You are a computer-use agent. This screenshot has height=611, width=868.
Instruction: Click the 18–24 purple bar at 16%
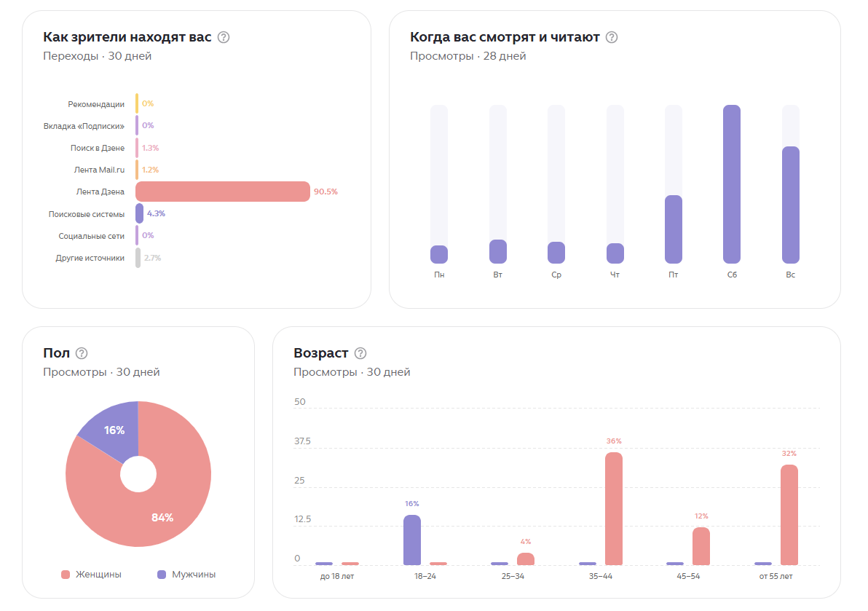412,540
